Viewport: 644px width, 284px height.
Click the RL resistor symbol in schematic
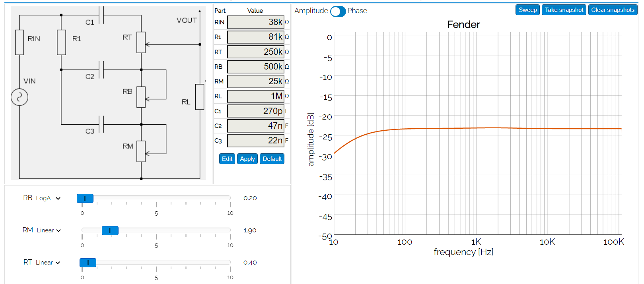tap(200, 97)
